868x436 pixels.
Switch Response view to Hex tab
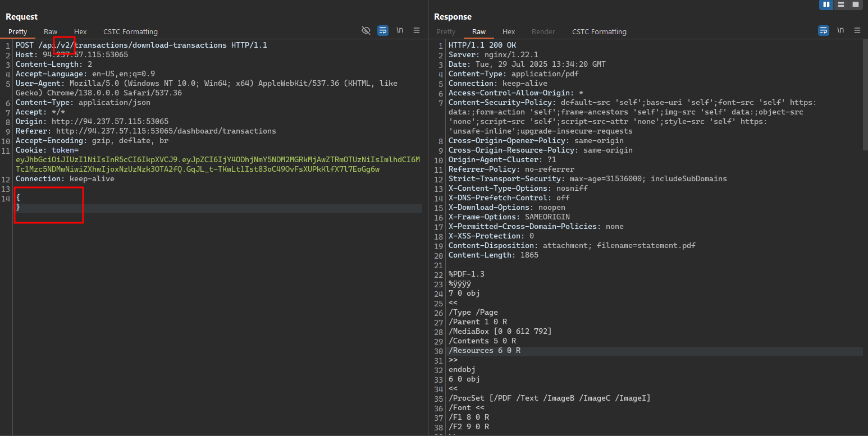509,32
